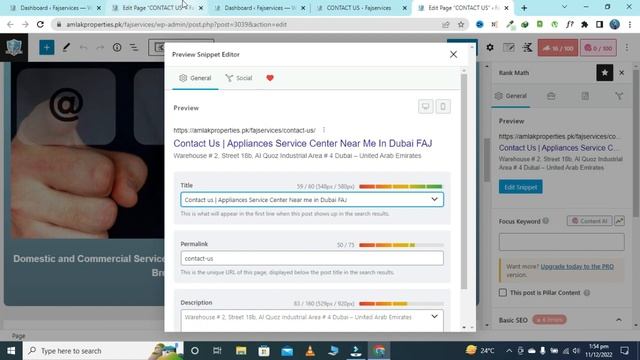Click the preview title Contact Us link
The width and height of the screenshot is (640, 360).
302,143
